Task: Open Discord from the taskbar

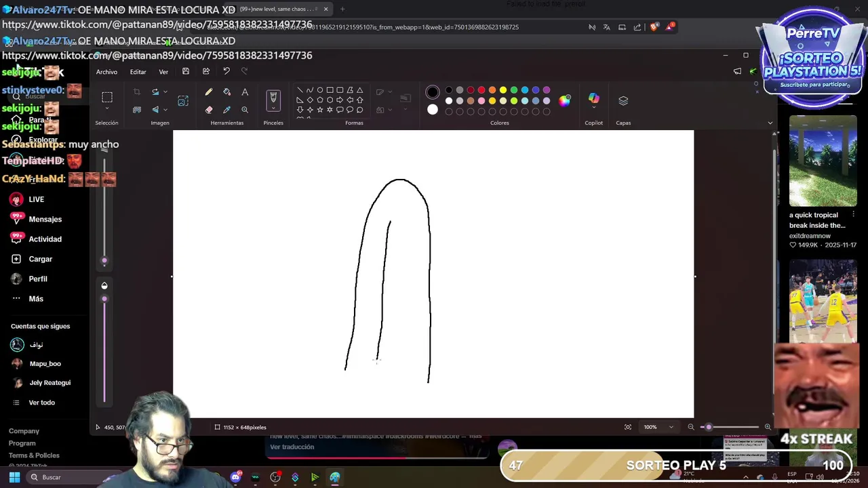Action: pyautogui.click(x=235, y=477)
